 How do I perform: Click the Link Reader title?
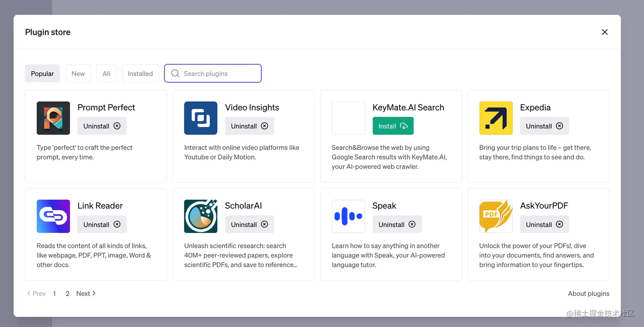pyautogui.click(x=100, y=205)
